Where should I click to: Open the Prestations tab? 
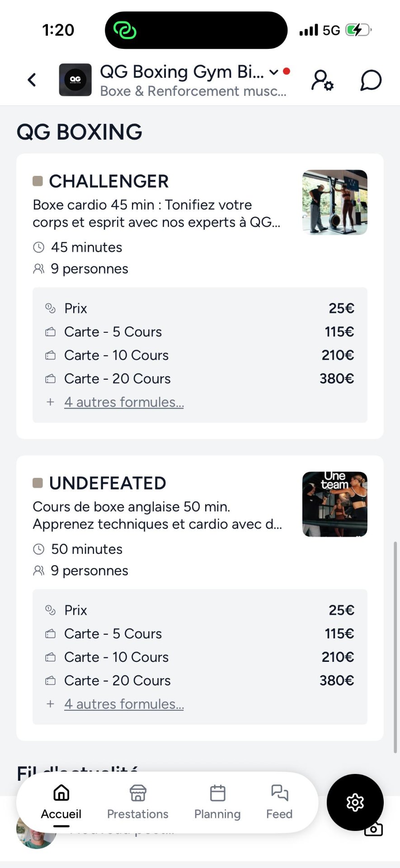pyautogui.click(x=138, y=802)
